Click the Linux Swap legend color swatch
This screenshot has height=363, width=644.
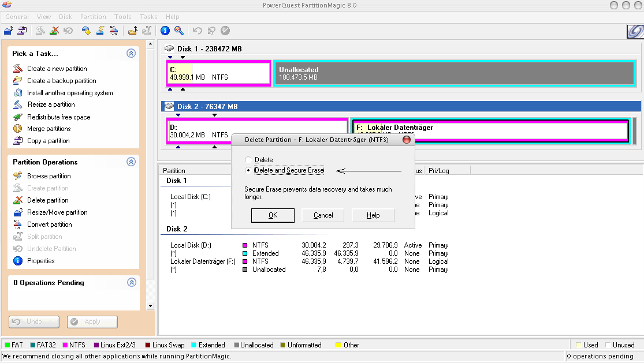[147, 345]
